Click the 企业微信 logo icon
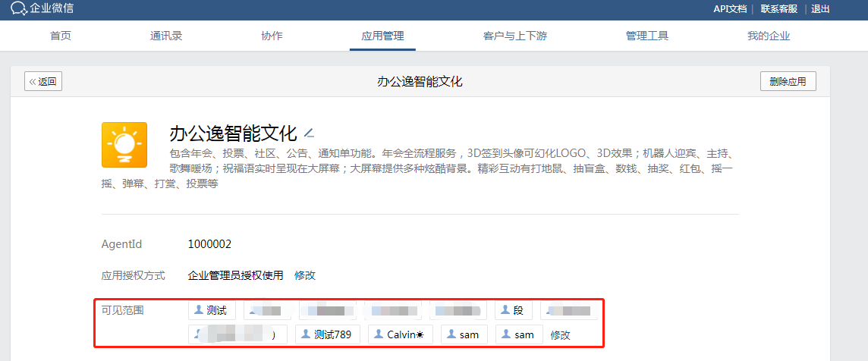868x361 pixels. click(x=19, y=8)
